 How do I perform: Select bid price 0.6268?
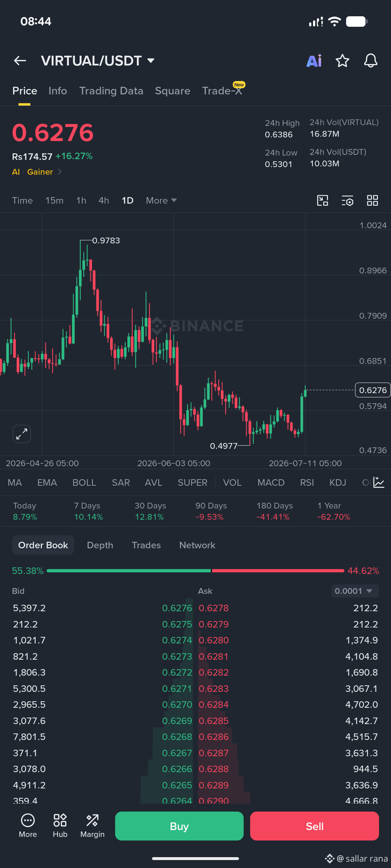(x=177, y=737)
